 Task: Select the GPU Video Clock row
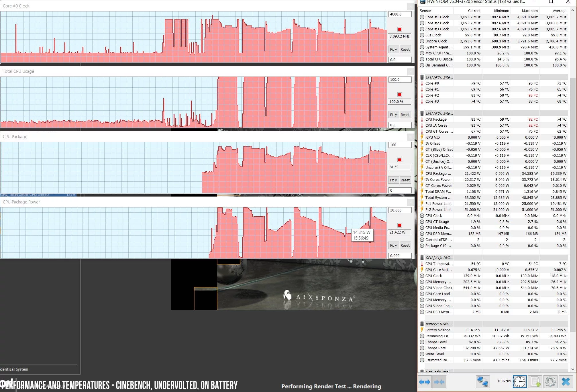pyautogui.click(x=493, y=288)
